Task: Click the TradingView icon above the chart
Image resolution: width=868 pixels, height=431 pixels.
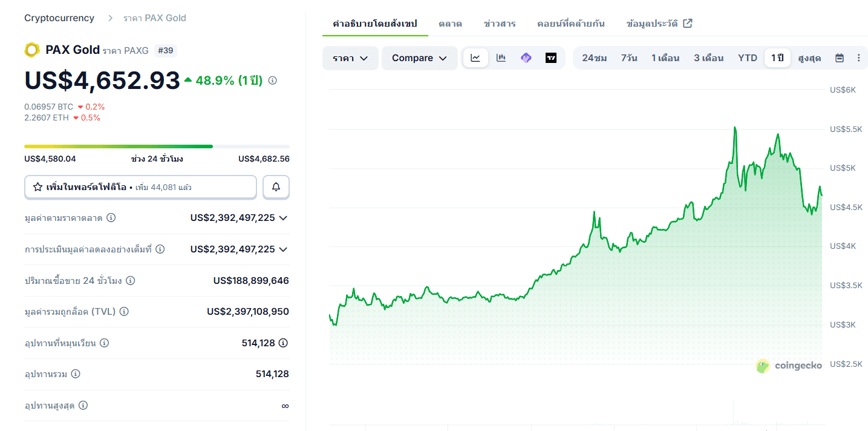Action: tap(551, 58)
